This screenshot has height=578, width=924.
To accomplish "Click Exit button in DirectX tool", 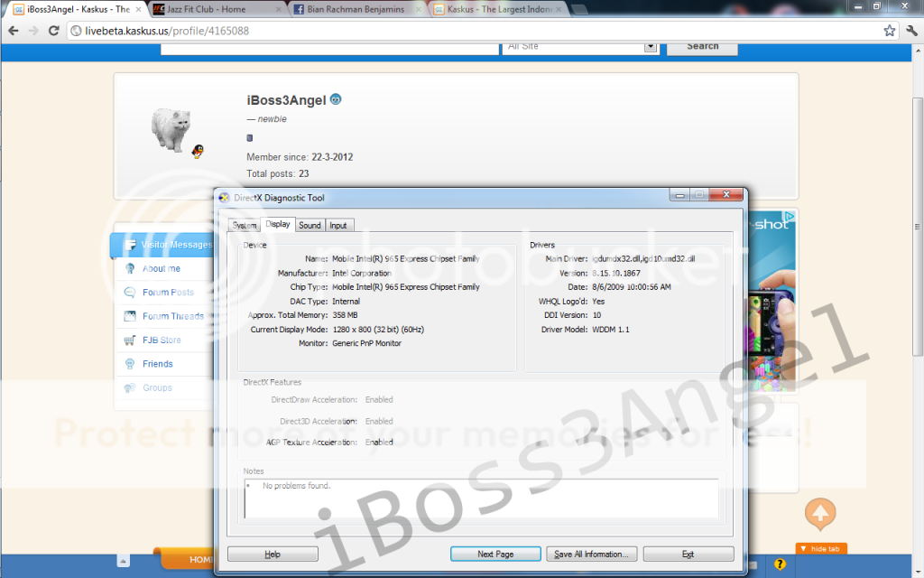I will 688,554.
